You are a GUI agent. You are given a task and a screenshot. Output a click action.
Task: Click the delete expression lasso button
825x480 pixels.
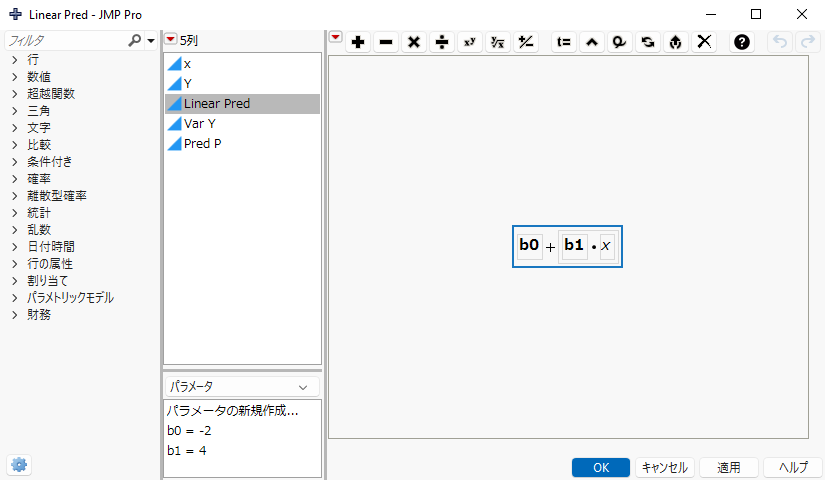click(x=620, y=42)
